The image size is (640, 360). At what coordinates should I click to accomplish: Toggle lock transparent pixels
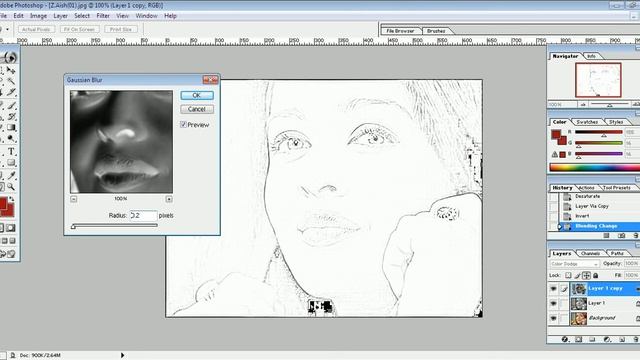click(x=568, y=276)
